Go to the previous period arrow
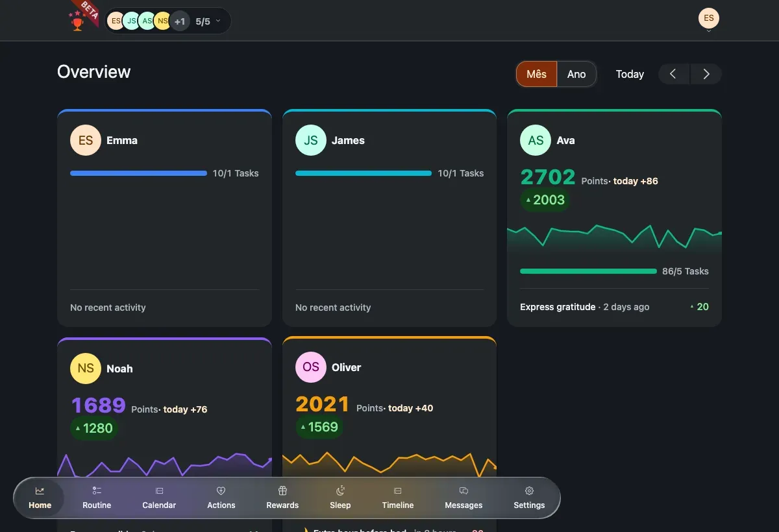 [674, 74]
